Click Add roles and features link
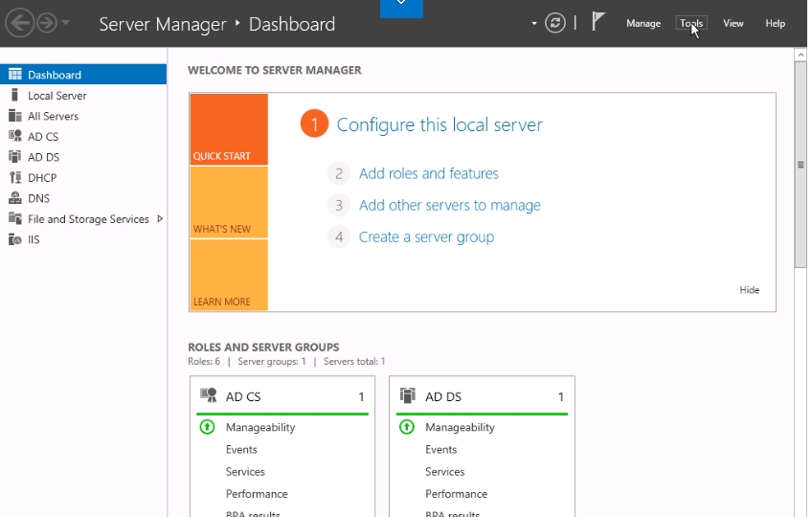Viewport: 812px width, 517px height. coord(429,173)
